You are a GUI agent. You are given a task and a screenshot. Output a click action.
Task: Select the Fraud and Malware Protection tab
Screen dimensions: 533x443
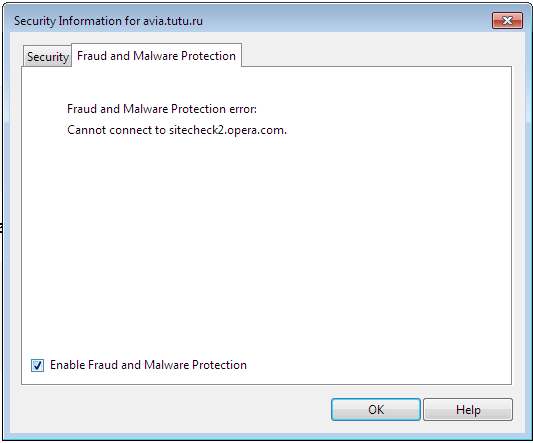tap(156, 55)
